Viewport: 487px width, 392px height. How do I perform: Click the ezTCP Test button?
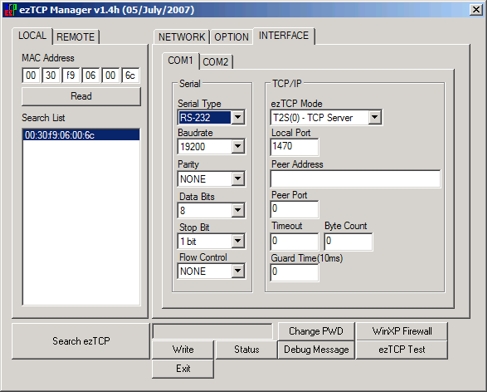[402, 349]
